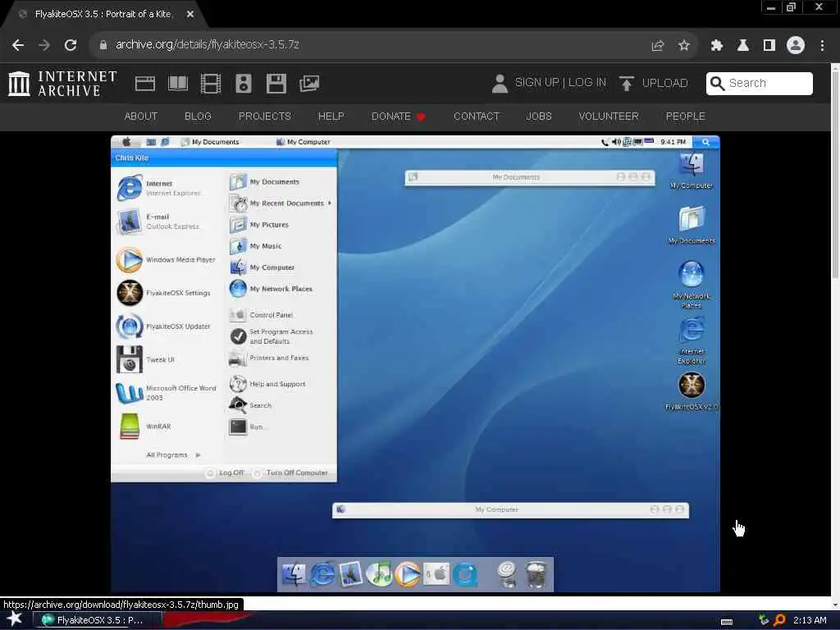This screenshot has width=840, height=630.
Task: Click the address bar URL
Action: [x=207, y=44]
